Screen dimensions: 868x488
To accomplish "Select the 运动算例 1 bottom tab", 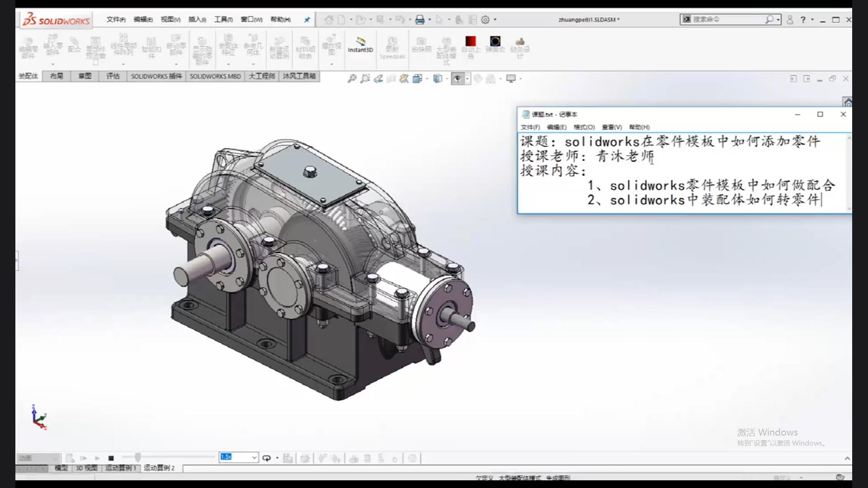I will tap(121, 468).
